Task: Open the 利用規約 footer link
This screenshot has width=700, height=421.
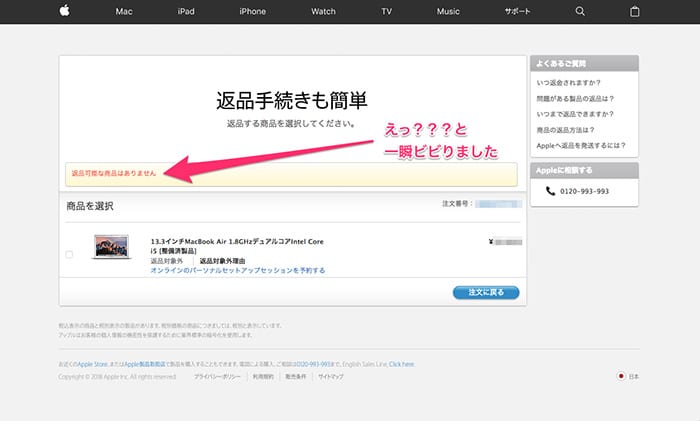Action: [263, 377]
